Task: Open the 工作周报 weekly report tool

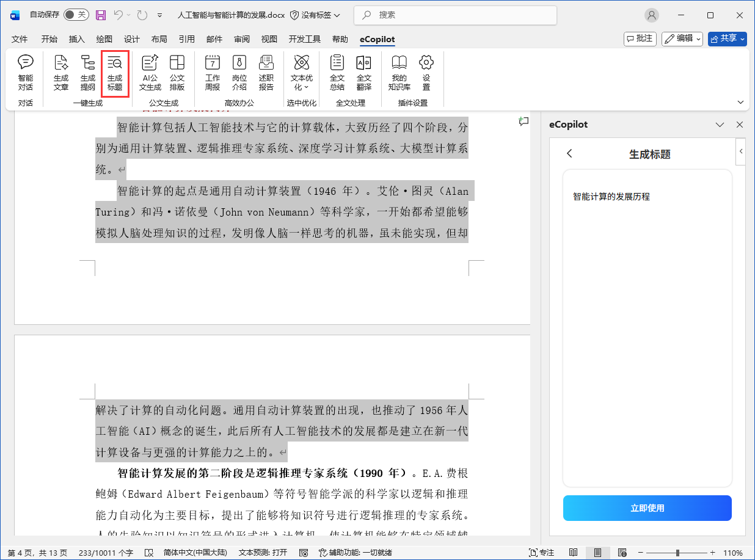Action: tap(212, 73)
